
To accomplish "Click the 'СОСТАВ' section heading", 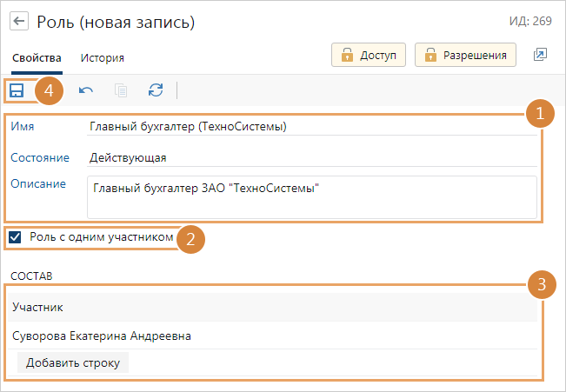I will [x=31, y=276].
